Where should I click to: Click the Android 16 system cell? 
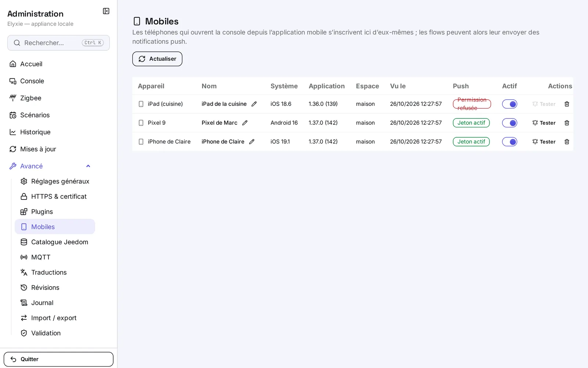(x=284, y=123)
